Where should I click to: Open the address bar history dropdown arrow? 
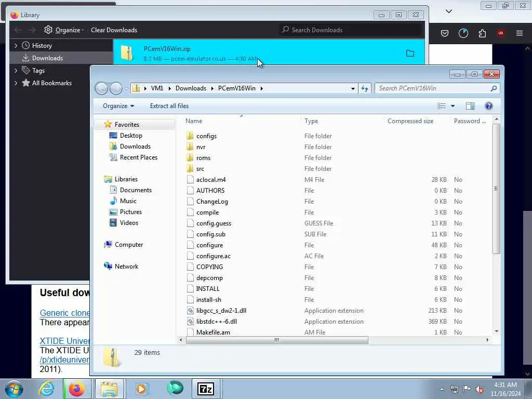click(353, 88)
